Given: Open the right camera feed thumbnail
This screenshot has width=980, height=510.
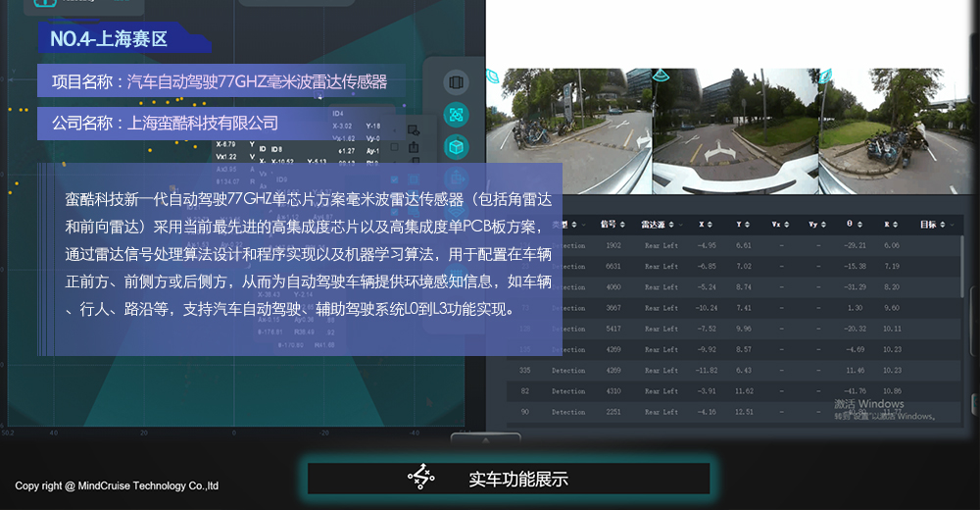Looking at the screenshot, I should click(897, 131).
